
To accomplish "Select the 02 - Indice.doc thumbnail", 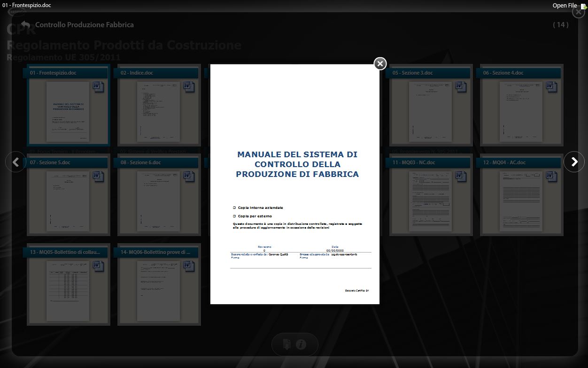I will coord(159,112).
